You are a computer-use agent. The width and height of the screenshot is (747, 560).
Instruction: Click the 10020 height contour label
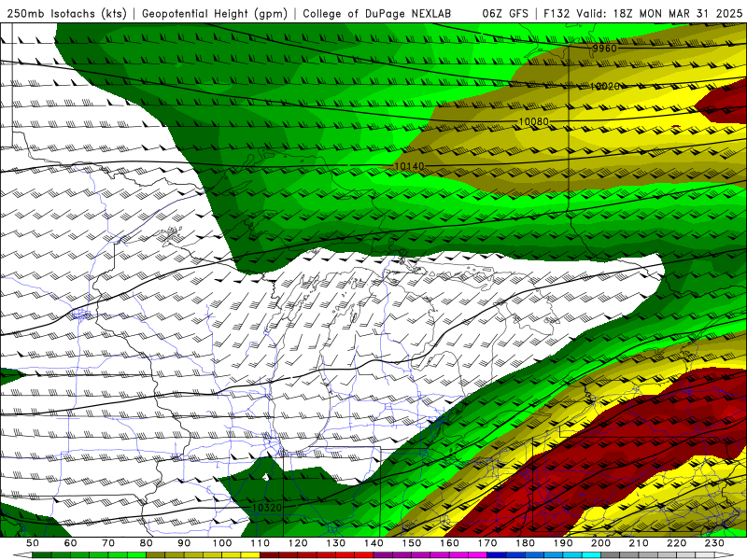click(604, 86)
